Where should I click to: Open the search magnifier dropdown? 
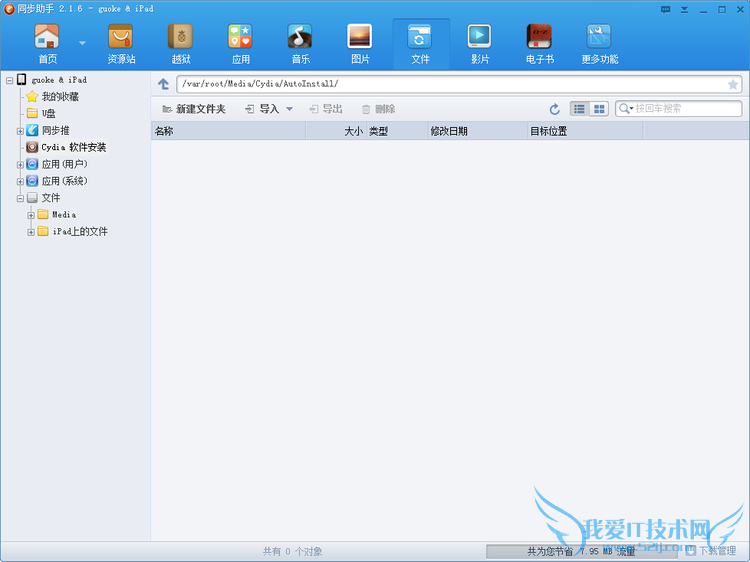(x=626, y=109)
